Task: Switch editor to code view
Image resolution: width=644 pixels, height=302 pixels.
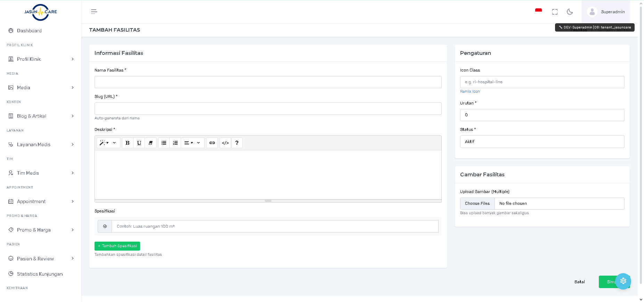Action: point(225,143)
